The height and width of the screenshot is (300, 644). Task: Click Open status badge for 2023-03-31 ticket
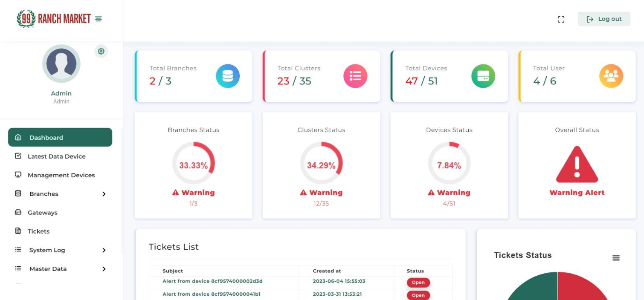click(x=418, y=295)
